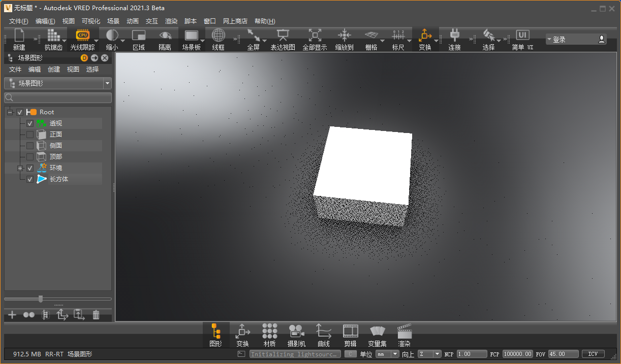Open the 全屏 dropdown arrow
Viewport: 621px width, 364px height.
[x=264, y=41]
